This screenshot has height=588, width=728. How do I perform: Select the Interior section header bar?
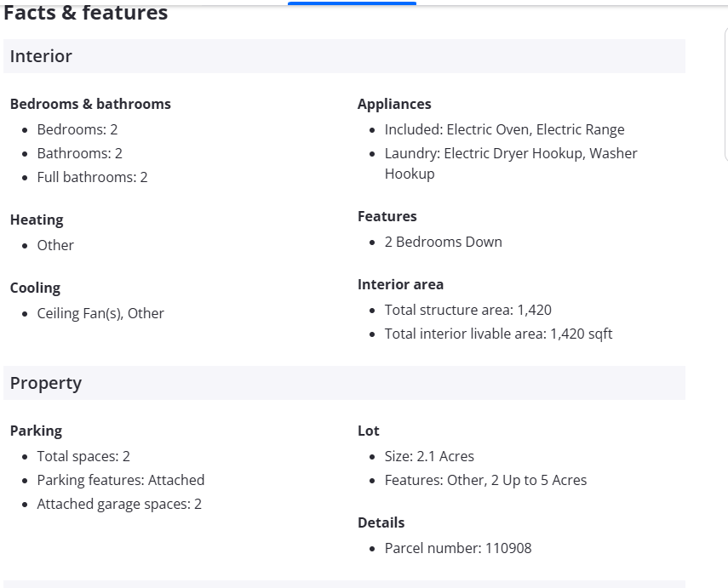[x=344, y=56]
